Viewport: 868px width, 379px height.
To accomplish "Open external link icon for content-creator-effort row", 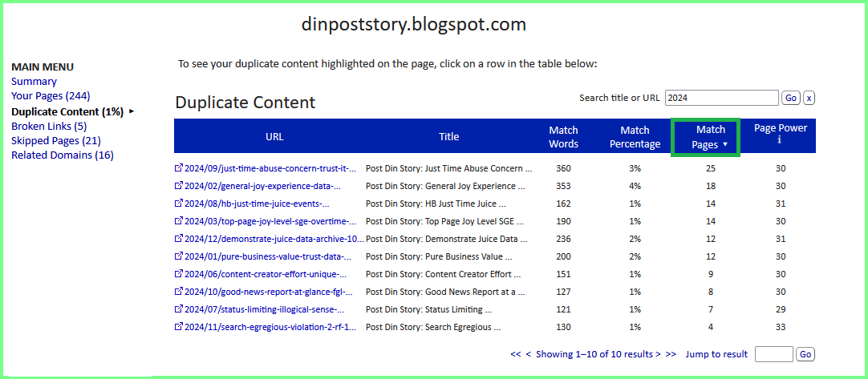I will click(178, 274).
